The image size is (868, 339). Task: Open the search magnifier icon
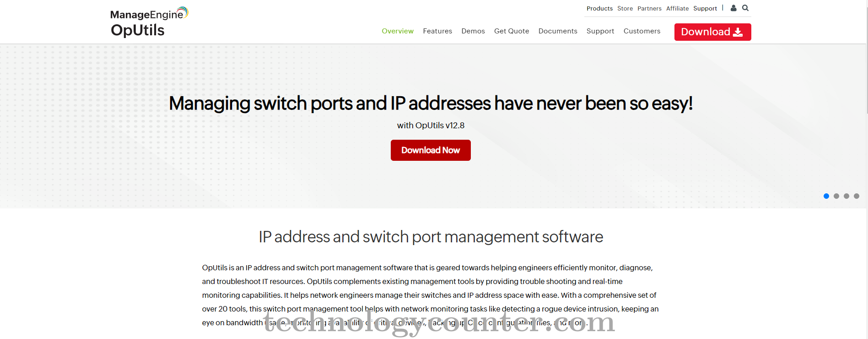tap(745, 8)
